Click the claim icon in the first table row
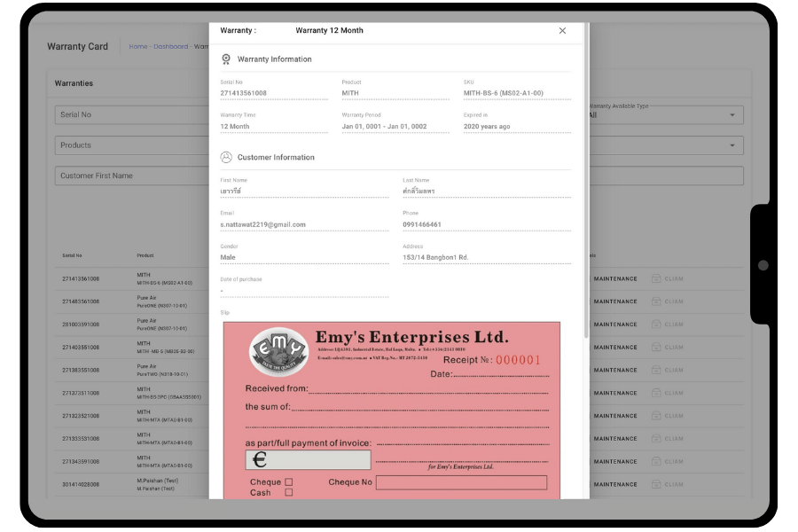Image resolution: width=798 pixels, height=532 pixels. click(x=657, y=278)
